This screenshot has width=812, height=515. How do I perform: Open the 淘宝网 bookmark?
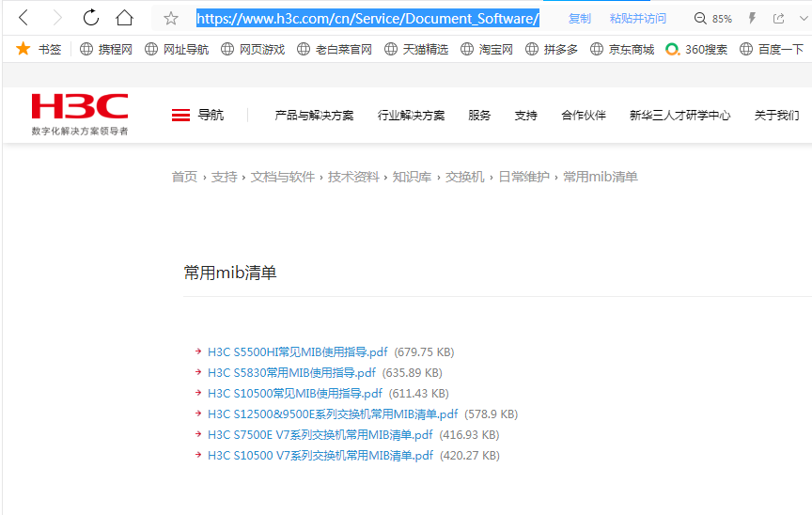tap(487, 49)
